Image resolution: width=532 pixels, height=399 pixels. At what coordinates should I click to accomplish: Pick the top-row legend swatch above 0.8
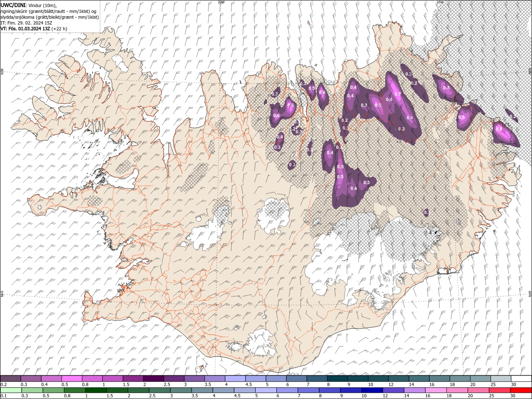[x=92, y=379]
